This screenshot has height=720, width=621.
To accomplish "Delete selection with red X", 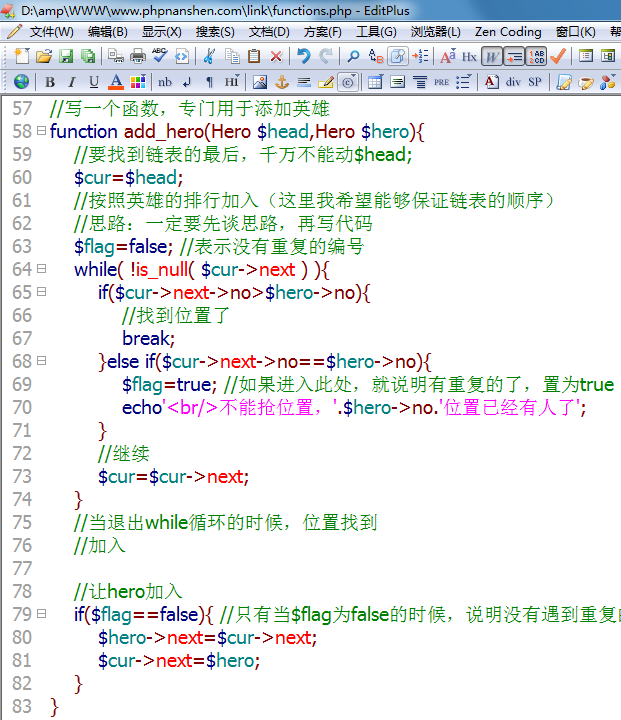I will [276, 56].
